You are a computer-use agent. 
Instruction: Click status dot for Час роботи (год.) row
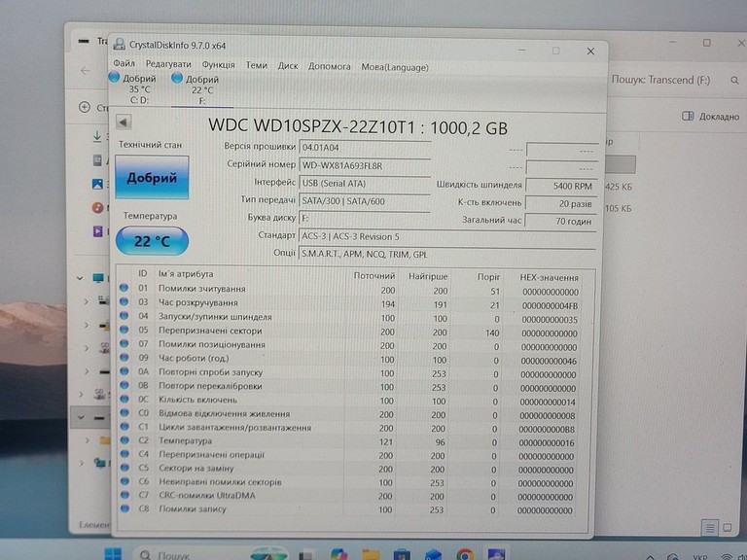pyautogui.click(x=124, y=357)
